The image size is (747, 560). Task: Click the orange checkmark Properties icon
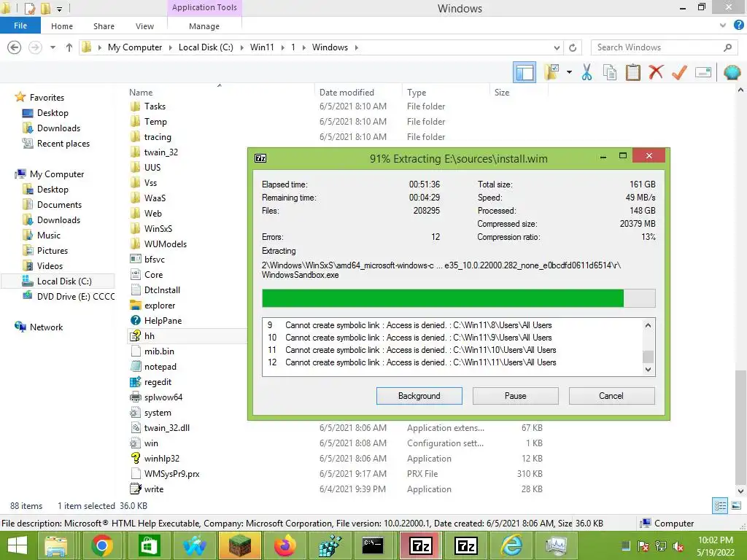(679, 72)
